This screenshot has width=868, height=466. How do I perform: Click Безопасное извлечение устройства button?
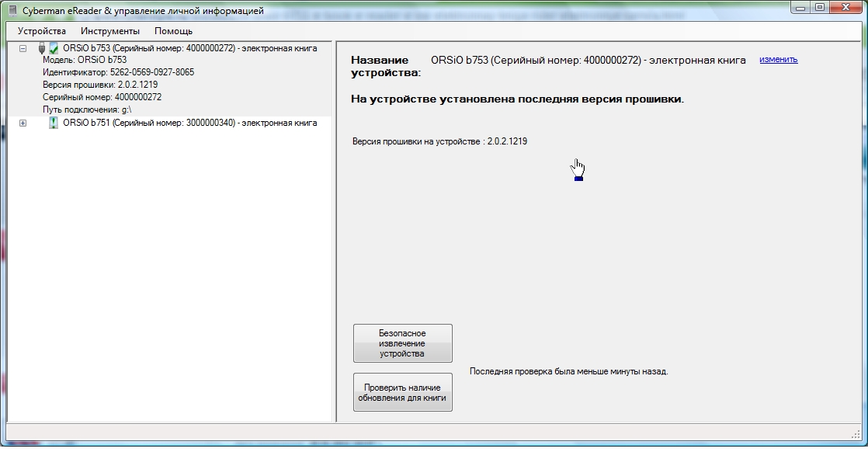point(402,343)
